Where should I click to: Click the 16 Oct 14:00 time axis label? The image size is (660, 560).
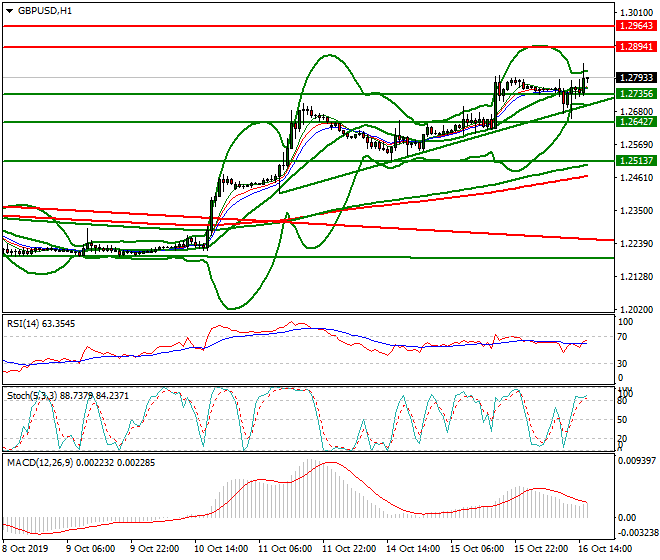click(605, 549)
